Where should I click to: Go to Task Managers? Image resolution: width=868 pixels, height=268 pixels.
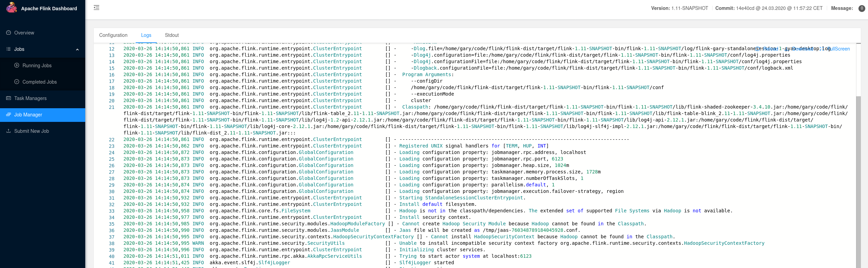pos(43,98)
